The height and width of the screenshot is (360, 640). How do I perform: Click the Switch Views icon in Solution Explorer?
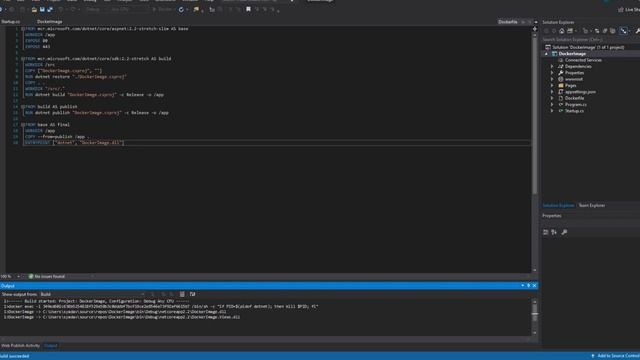pyautogui.click(x=570, y=31)
